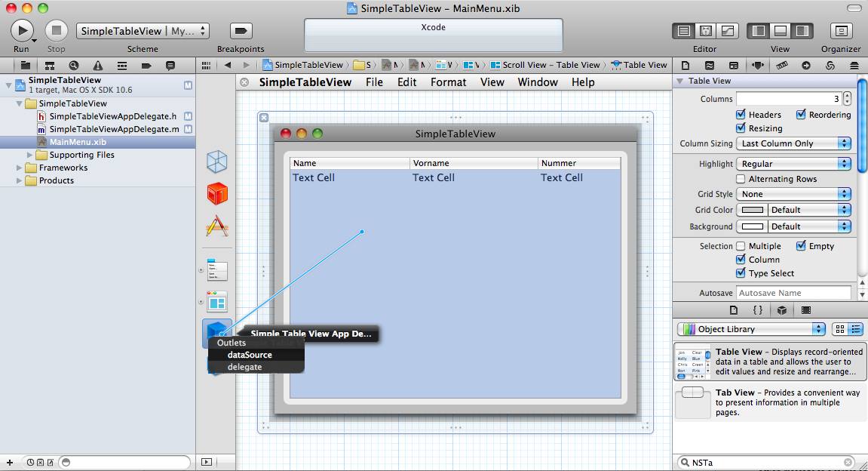Enable the Alternating Rows checkbox

[741, 179]
